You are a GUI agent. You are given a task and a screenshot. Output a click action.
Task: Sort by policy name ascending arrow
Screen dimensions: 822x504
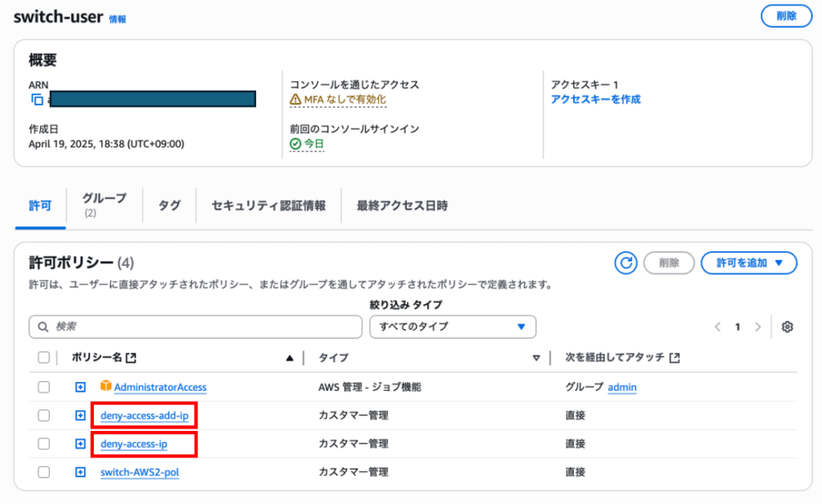click(x=290, y=358)
